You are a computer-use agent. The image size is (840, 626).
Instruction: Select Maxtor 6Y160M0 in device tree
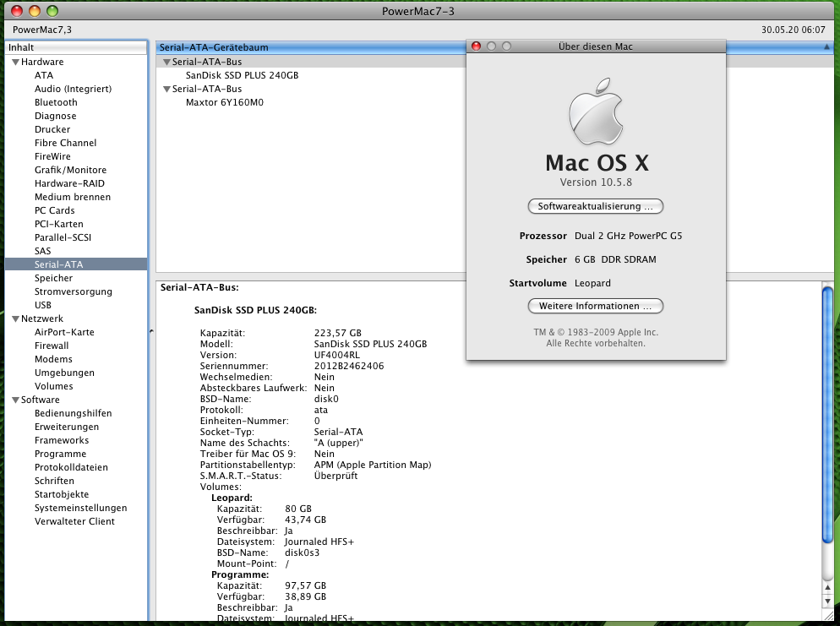pos(225,102)
